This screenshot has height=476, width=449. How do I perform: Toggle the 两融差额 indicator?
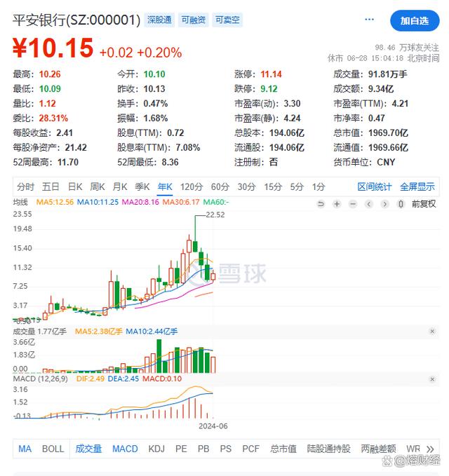tap(379, 449)
